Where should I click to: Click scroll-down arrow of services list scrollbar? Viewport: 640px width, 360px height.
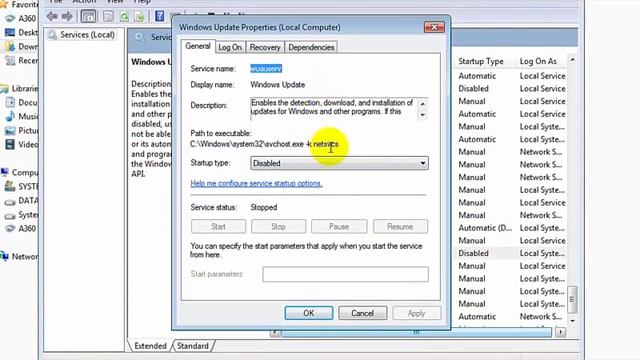point(572,321)
